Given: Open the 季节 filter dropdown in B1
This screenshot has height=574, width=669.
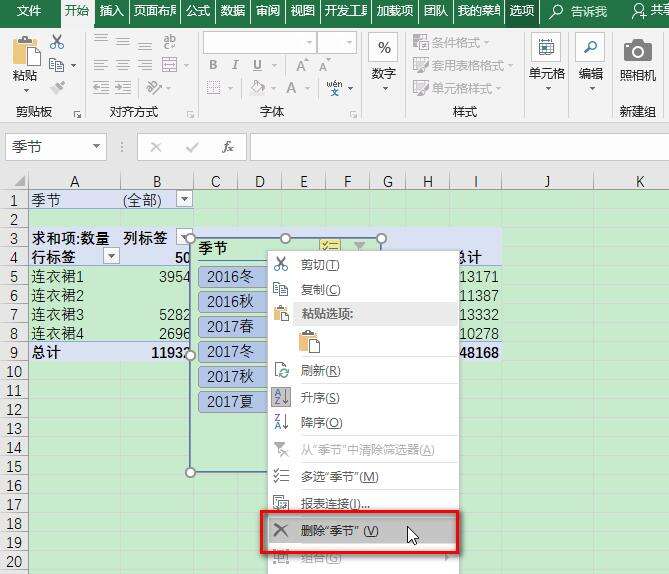Looking at the screenshot, I should tap(185, 199).
